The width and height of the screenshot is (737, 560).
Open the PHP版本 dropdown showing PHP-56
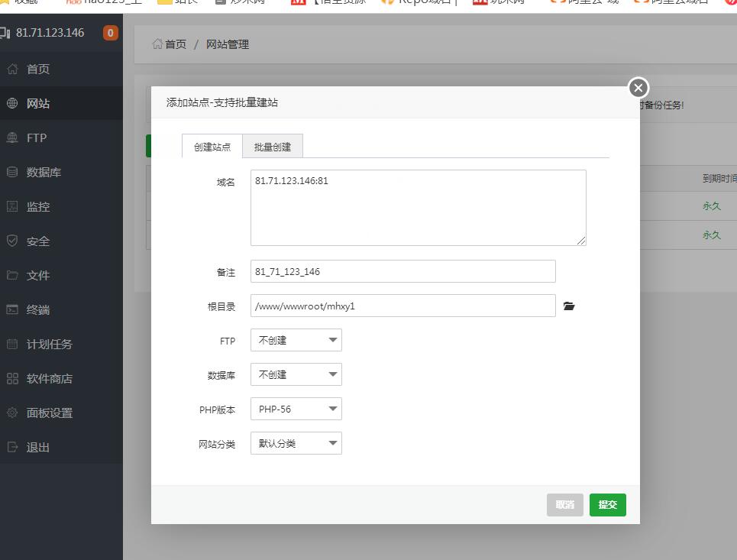296,409
